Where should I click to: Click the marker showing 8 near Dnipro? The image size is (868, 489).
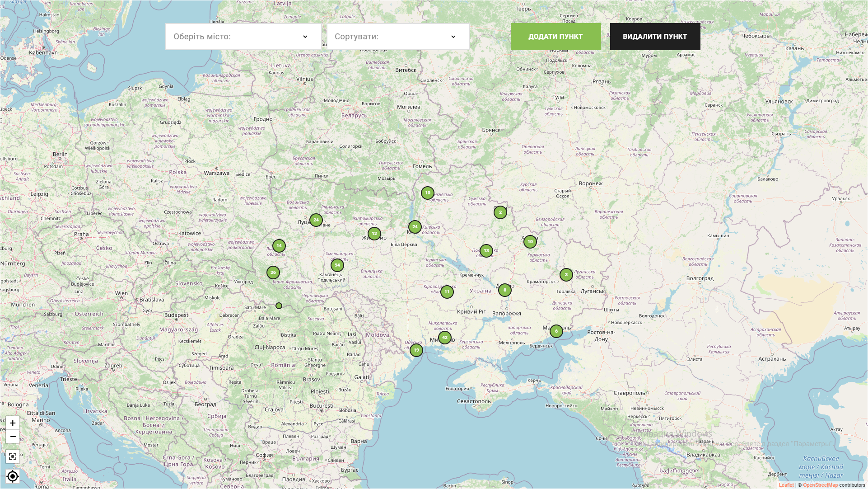pos(505,290)
